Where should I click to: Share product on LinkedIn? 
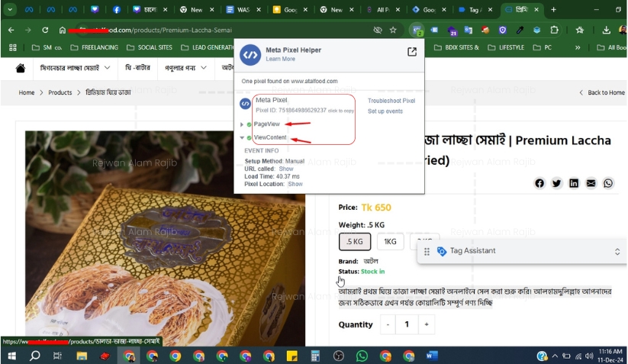574,183
